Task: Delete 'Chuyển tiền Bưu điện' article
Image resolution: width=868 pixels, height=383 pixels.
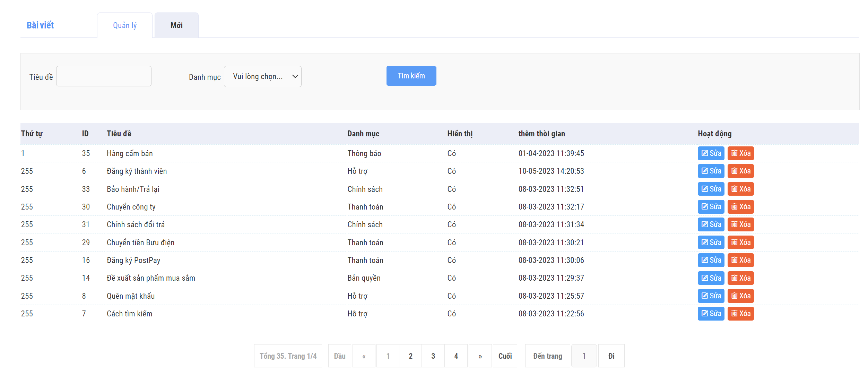Action: click(x=740, y=242)
